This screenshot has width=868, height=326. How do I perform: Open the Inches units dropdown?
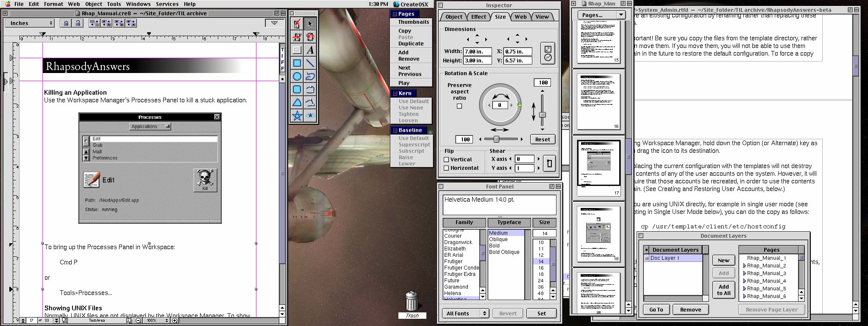30,23
